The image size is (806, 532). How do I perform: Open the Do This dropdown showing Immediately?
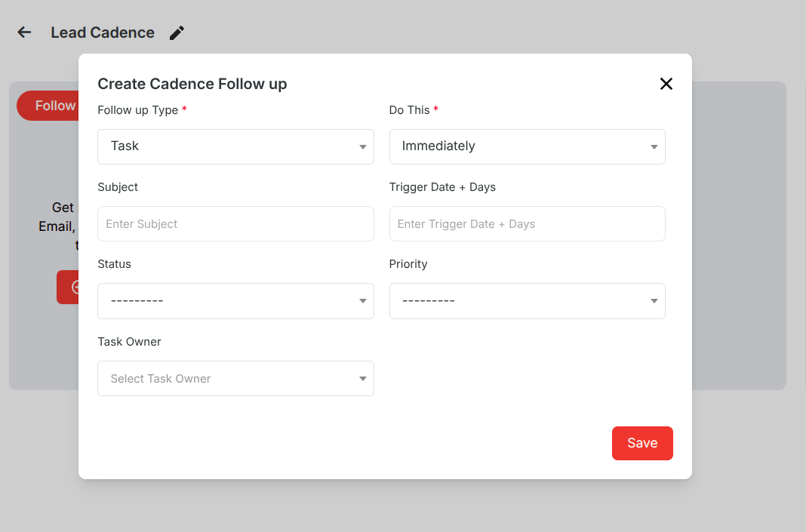(527, 146)
